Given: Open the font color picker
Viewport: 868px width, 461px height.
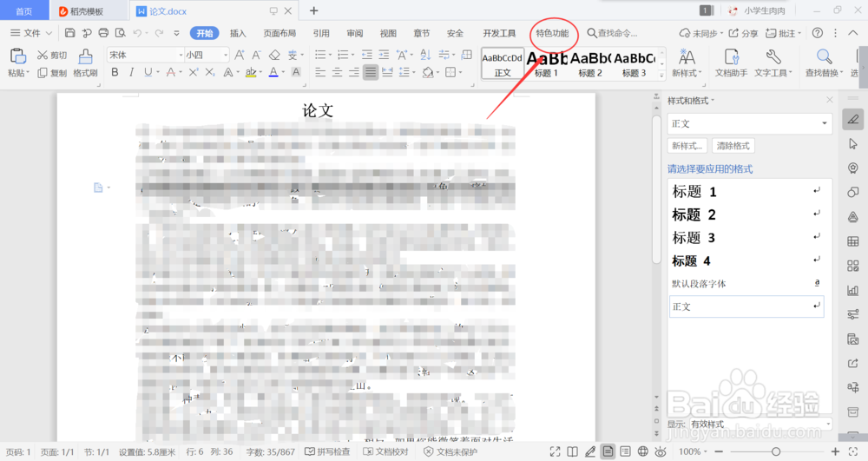Looking at the screenshot, I should [x=283, y=73].
